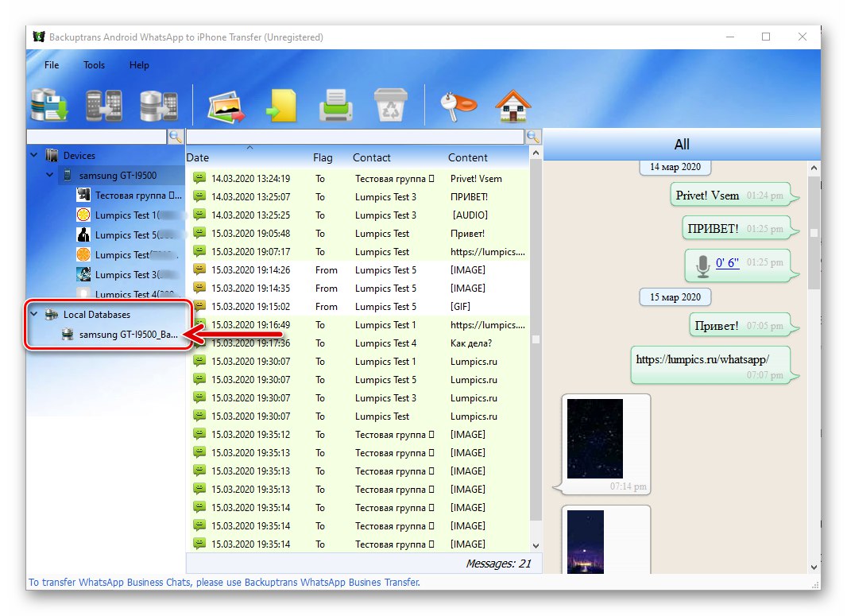Select the [AUDIO] message row
The image size is (847, 616).
(x=358, y=215)
